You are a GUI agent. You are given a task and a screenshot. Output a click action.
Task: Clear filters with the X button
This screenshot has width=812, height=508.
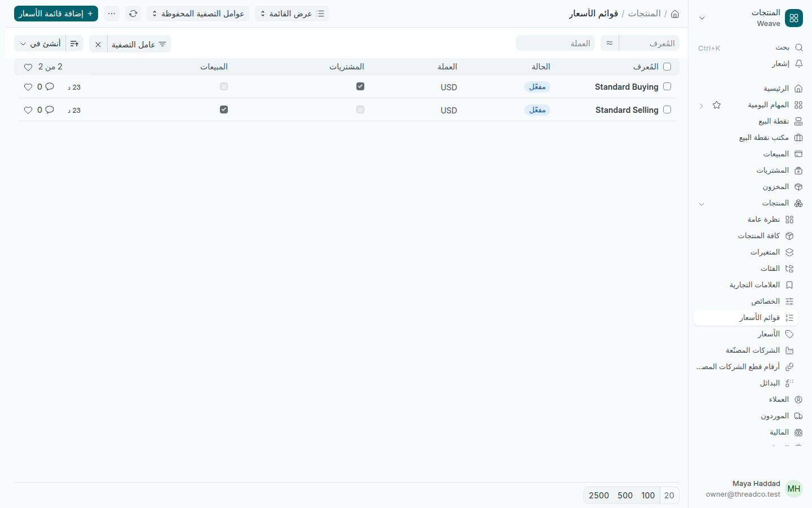coord(98,44)
